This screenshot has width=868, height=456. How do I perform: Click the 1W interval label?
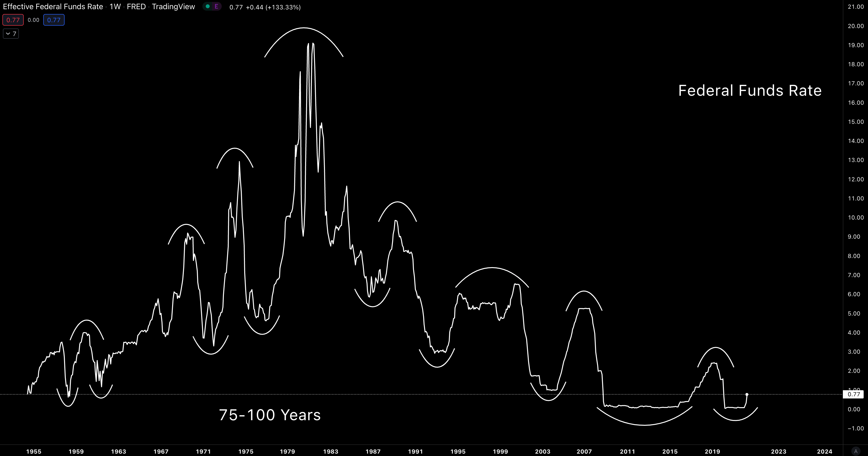[115, 7]
